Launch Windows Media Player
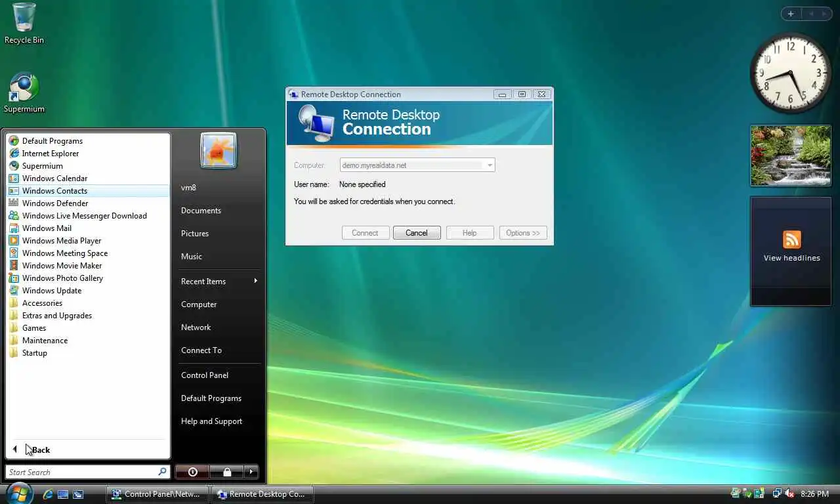Viewport: 840px width, 504px height. (x=88, y=241)
